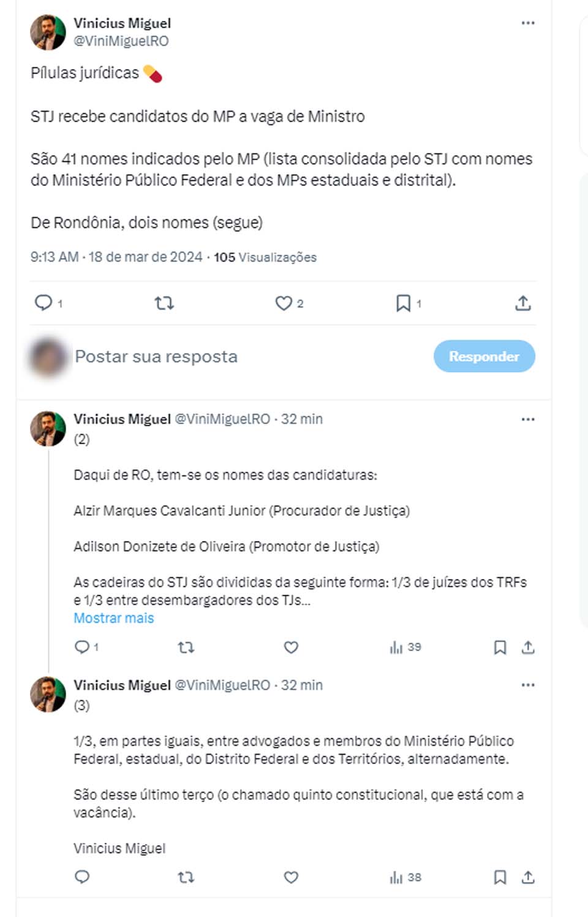Reply to the main Pílulas jurídicas tweet
The image size is (588, 917).
pyautogui.click(x=43, y=303)
